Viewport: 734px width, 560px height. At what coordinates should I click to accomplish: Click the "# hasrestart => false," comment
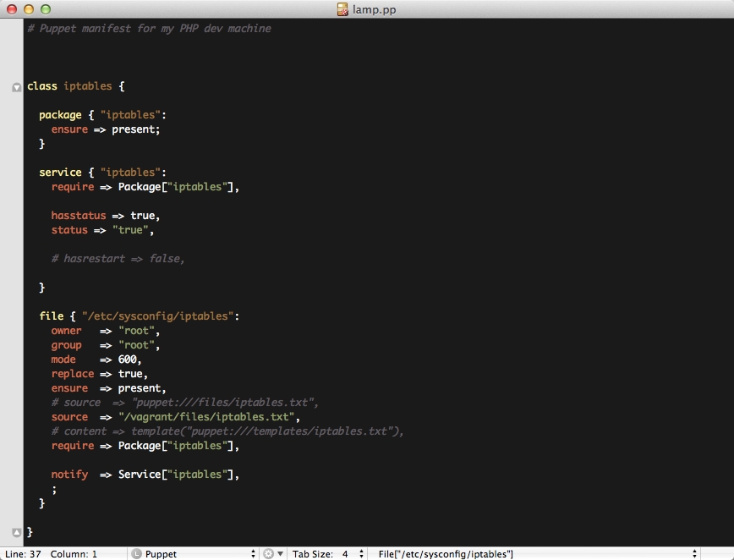(x=118, y=259)
